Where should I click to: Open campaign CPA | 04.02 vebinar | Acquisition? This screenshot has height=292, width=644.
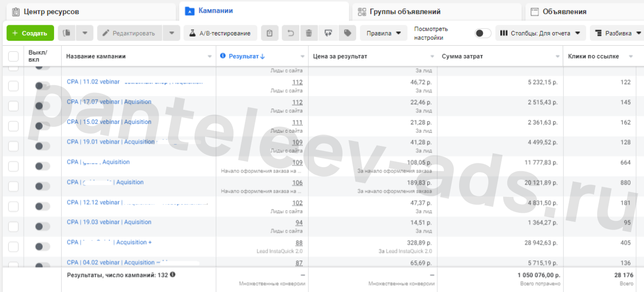111,262
